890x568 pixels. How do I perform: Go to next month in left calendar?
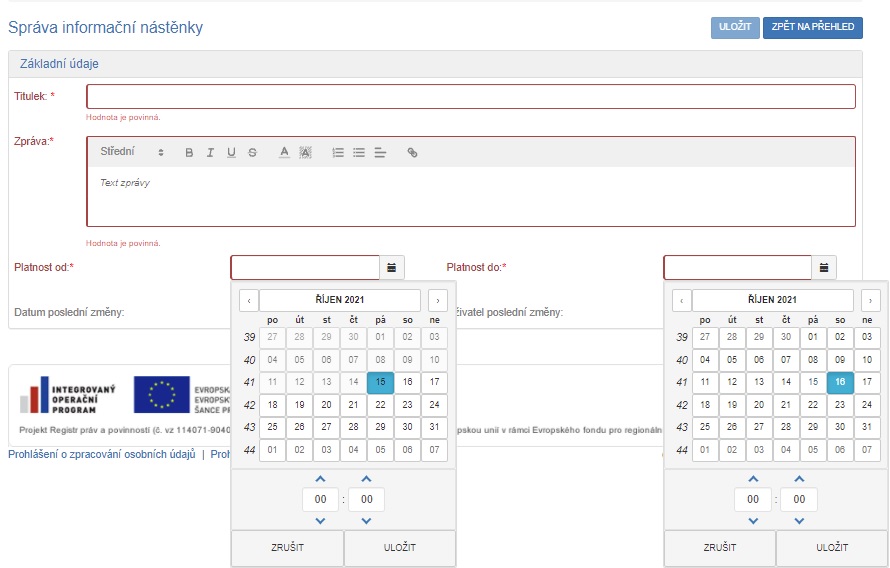[x=437, y=300]
